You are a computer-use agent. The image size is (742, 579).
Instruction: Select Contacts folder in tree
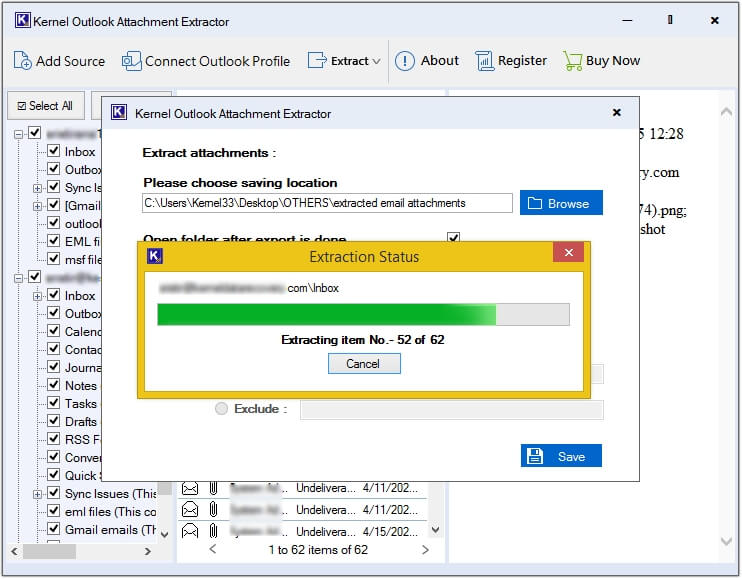83,350
